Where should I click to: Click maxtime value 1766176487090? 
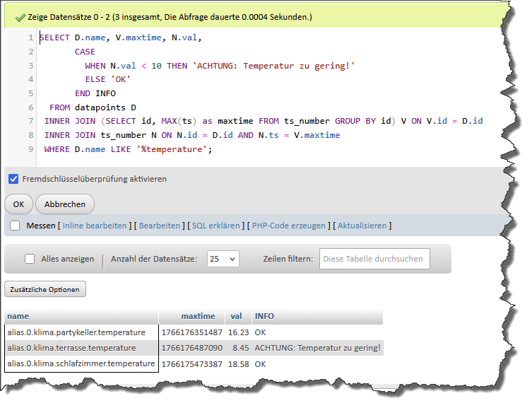point(191,348)
